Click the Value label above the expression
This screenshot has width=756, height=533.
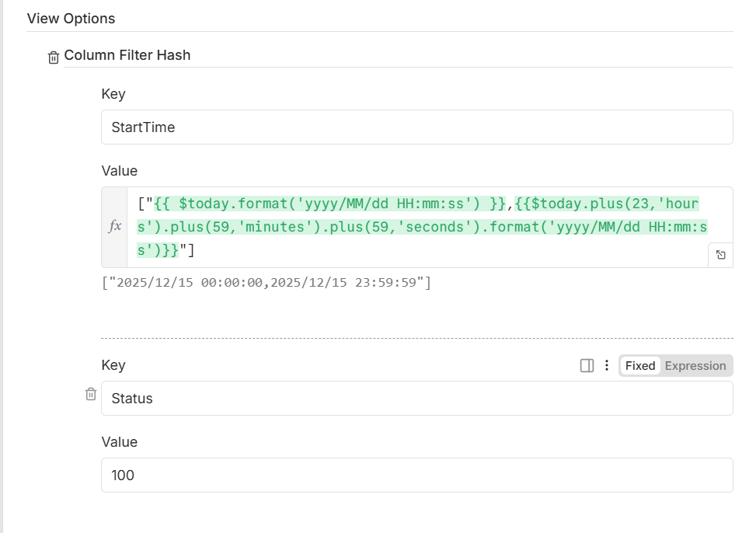click(x=119, y=171)
